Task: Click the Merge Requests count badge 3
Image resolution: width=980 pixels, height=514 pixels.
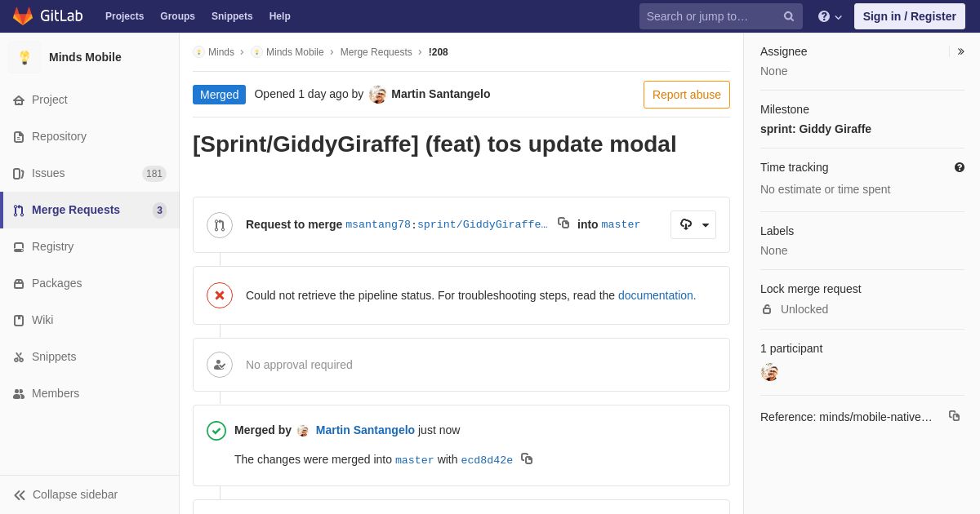Action: [x=159, y=210]
